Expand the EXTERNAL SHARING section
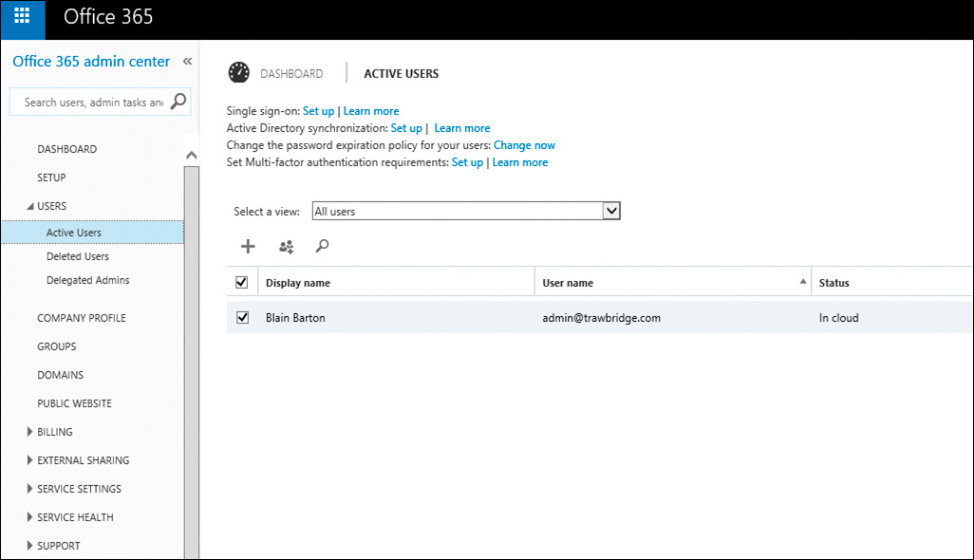 coord(29,460)
